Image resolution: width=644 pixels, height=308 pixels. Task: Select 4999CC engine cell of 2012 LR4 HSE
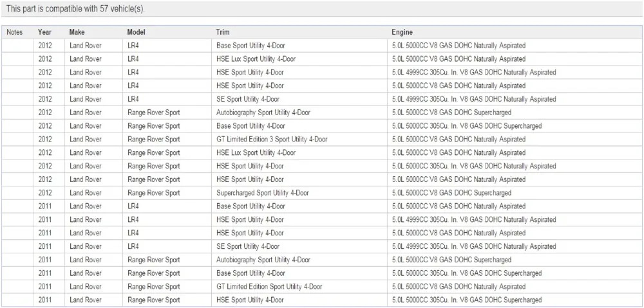click(474, 73)
